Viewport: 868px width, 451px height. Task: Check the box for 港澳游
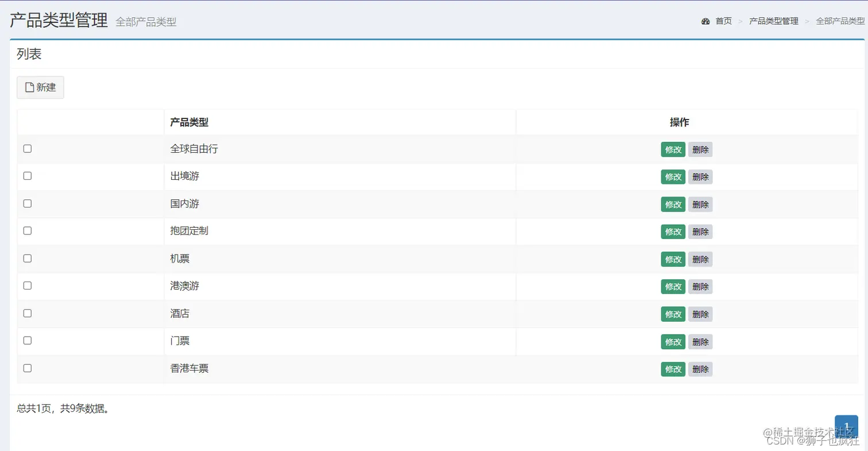(x=28, y=286)
